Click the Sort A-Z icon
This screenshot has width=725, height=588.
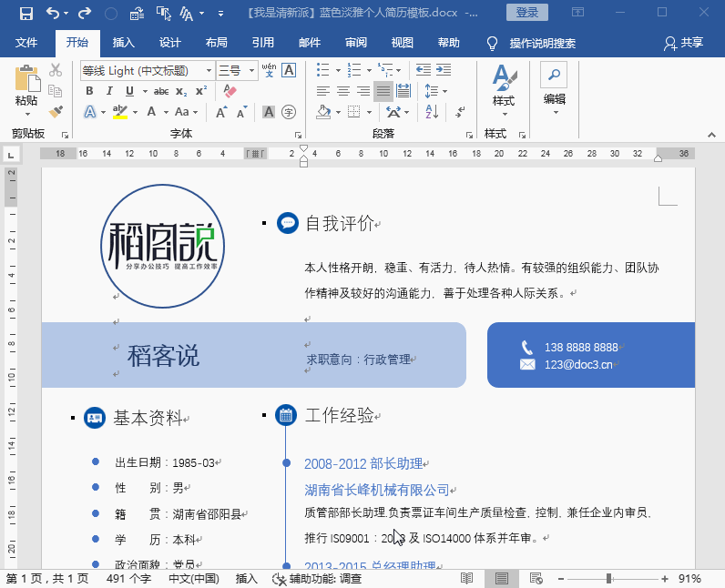(432, 112)
